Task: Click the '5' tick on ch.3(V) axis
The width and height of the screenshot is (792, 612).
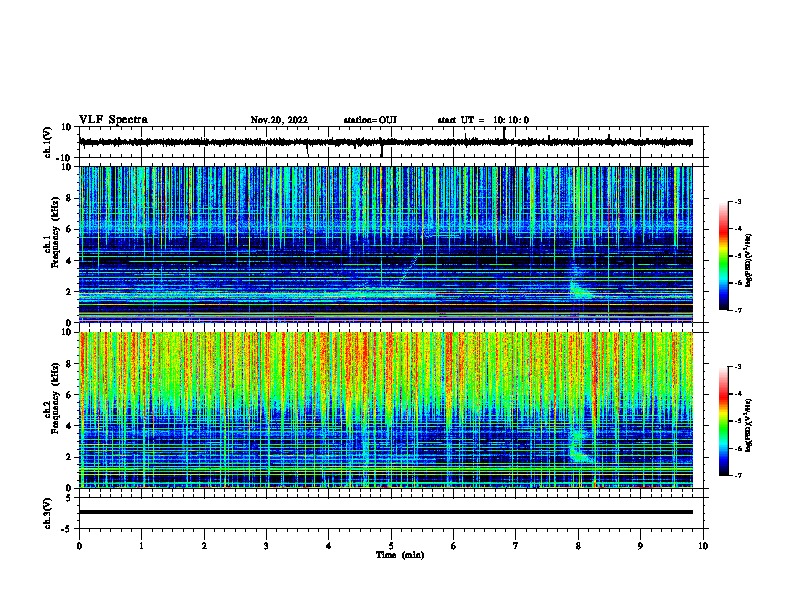Action: pos(69,498)
